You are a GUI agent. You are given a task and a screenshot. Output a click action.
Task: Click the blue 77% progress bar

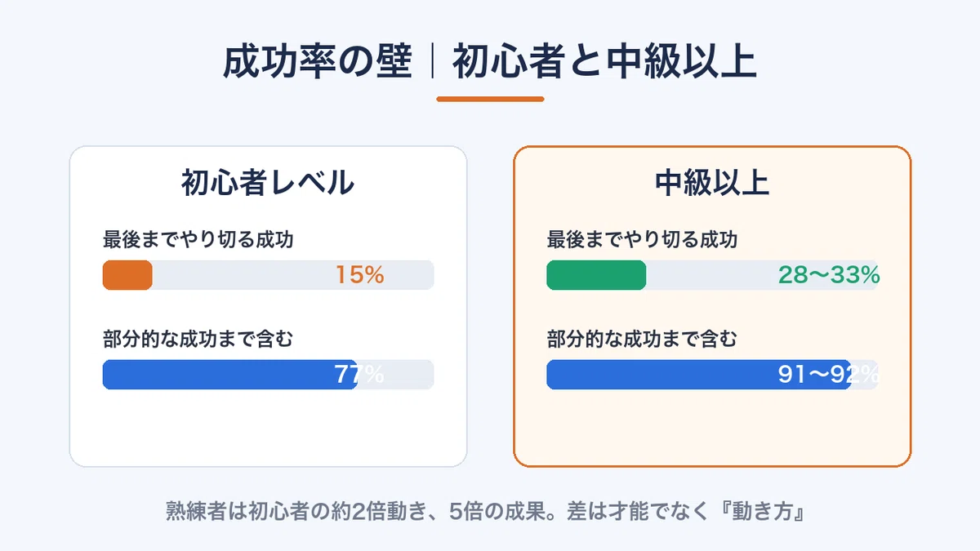(229, 375)
